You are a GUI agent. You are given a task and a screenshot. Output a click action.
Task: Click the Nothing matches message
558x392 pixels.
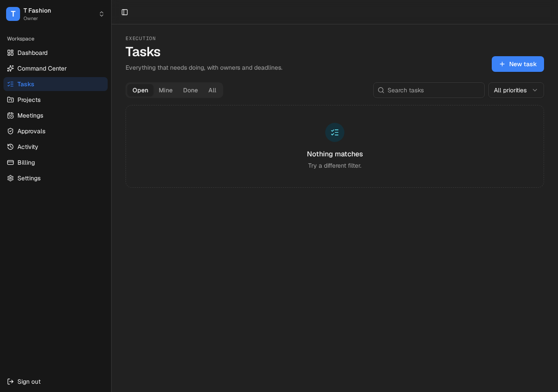tap(335, 154)
